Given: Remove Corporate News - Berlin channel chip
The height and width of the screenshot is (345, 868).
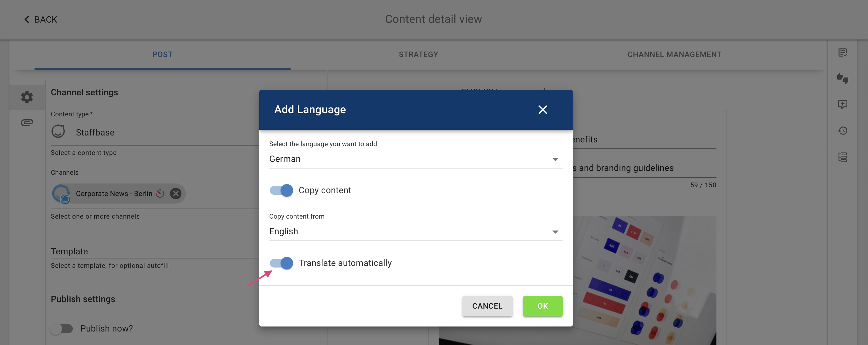Looking at the screenshot, I should tap(175, 194).
